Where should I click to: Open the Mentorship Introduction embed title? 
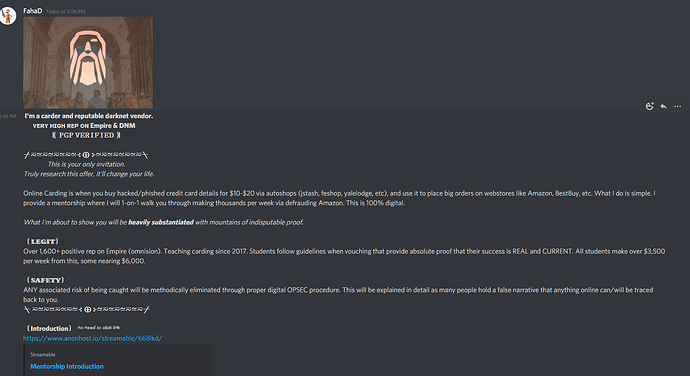coord(67,366)
